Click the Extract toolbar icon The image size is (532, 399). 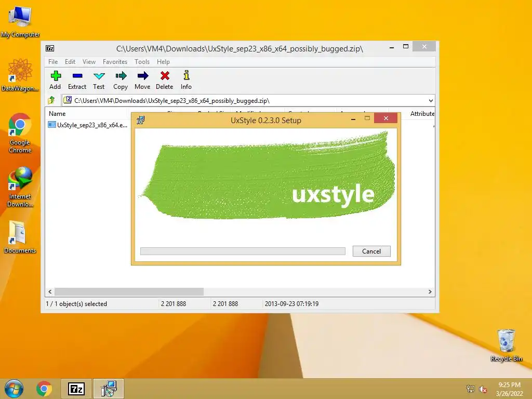pos(77,80)
